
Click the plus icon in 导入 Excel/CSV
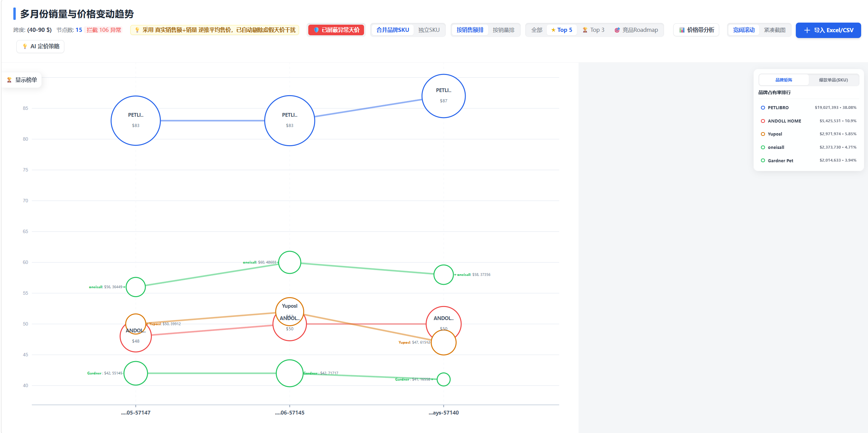807,30
